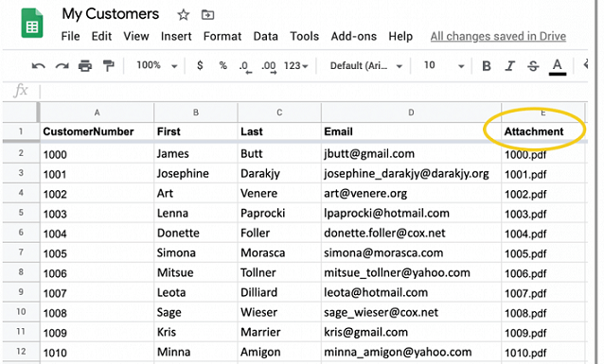Format as currency with dollar sign
604x364 pixels.
click(200, 65)
